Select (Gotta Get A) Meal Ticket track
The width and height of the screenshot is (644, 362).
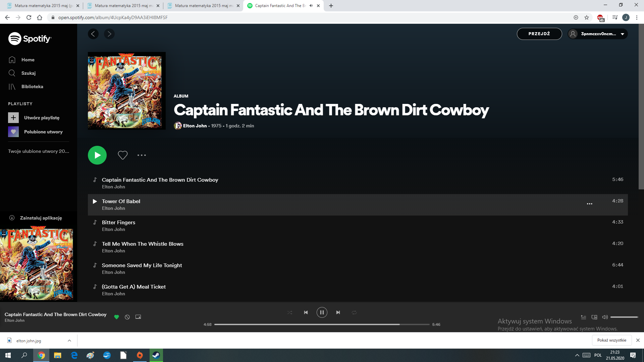coord(358,290)
